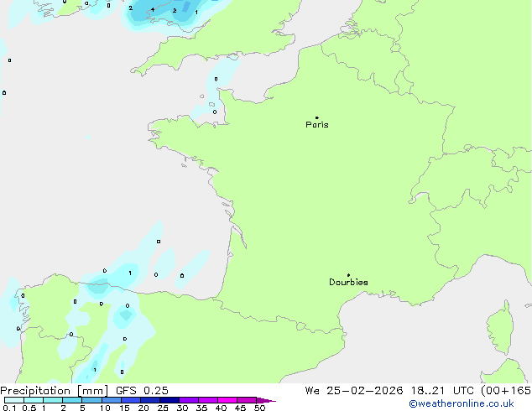Click the Dourbies location label

tap(348, 282)
